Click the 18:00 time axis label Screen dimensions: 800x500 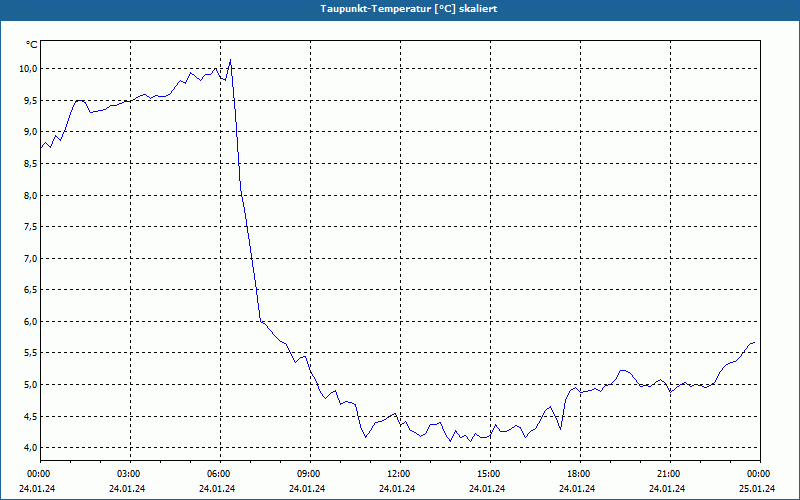click(x=577, y=474)
